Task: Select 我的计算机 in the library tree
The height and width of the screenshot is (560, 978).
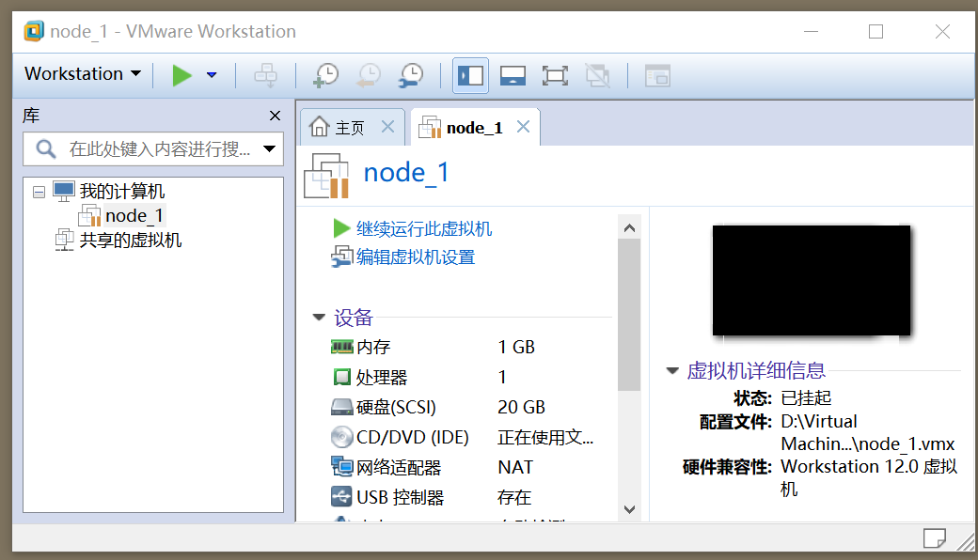Action: [x=122, y=192]
